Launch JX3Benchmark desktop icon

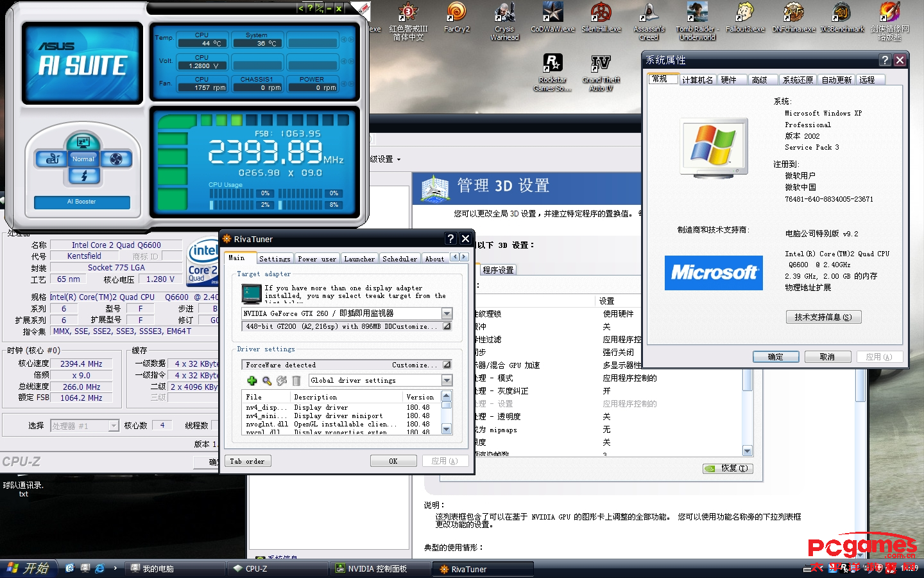click(x=842, y=17)
